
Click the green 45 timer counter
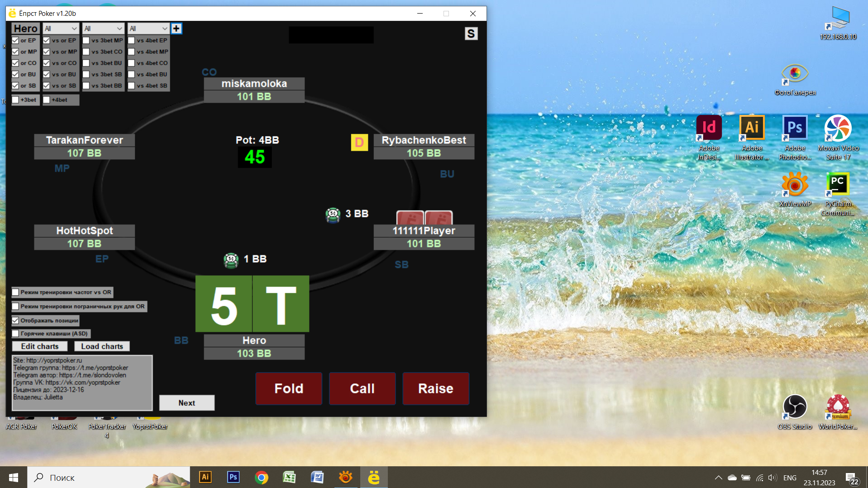coord(255,157)
